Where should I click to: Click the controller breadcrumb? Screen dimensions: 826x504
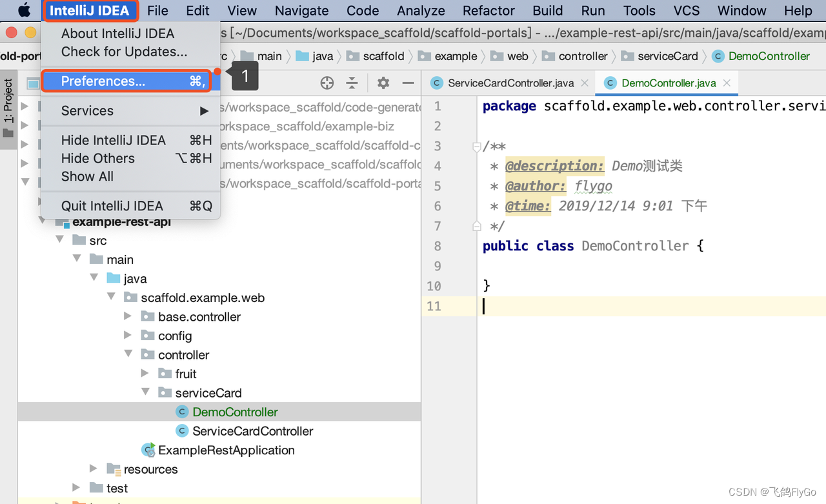(576, 57)
